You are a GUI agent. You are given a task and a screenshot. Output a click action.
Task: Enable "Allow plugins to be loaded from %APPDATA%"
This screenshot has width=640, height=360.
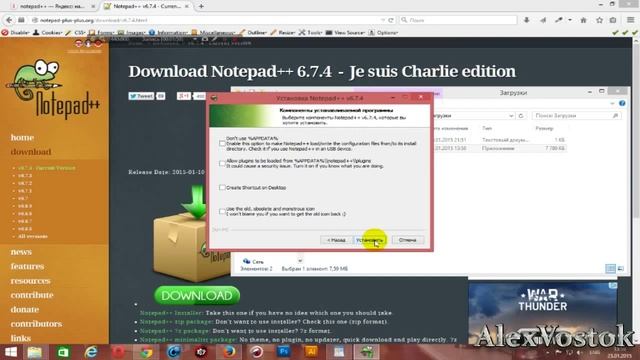tap(222, 163)
